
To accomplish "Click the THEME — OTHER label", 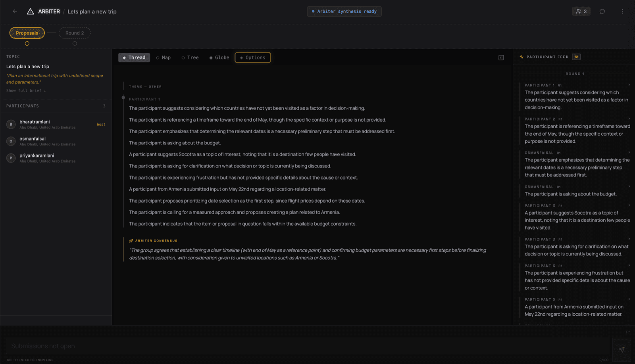I will pyautogui.click(x=145, y=86).
